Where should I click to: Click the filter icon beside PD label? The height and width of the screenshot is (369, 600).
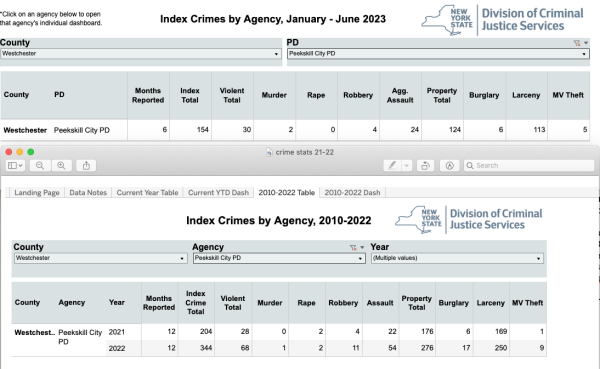click(577, 43)
